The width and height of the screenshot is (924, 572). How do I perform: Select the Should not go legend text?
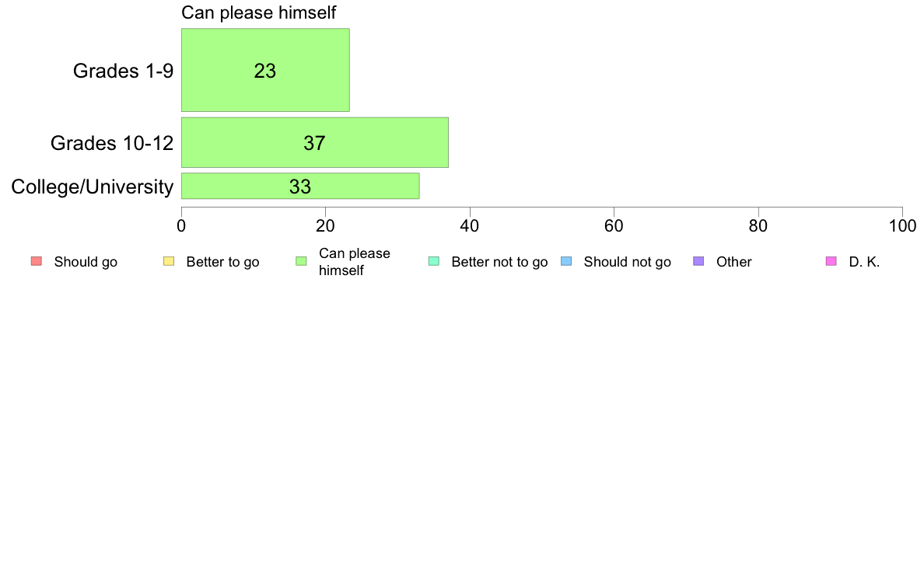[x=628, y=262]
